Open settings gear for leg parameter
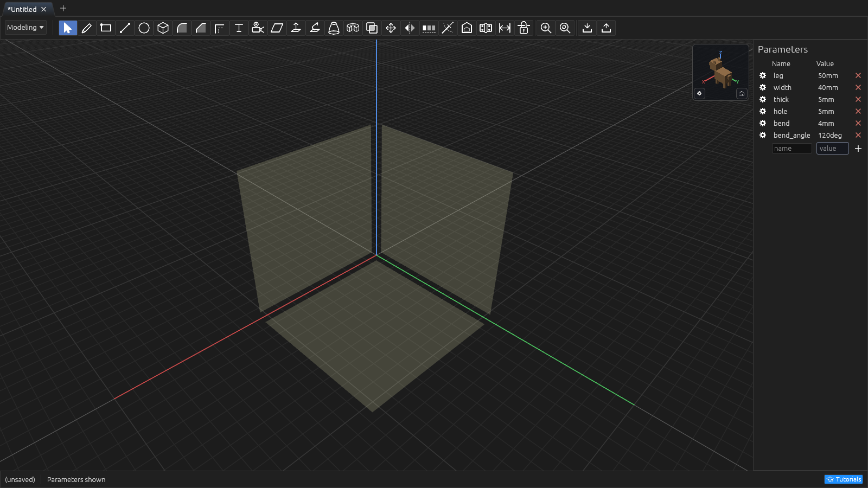868x488 pixels. (x=763, y=75)
